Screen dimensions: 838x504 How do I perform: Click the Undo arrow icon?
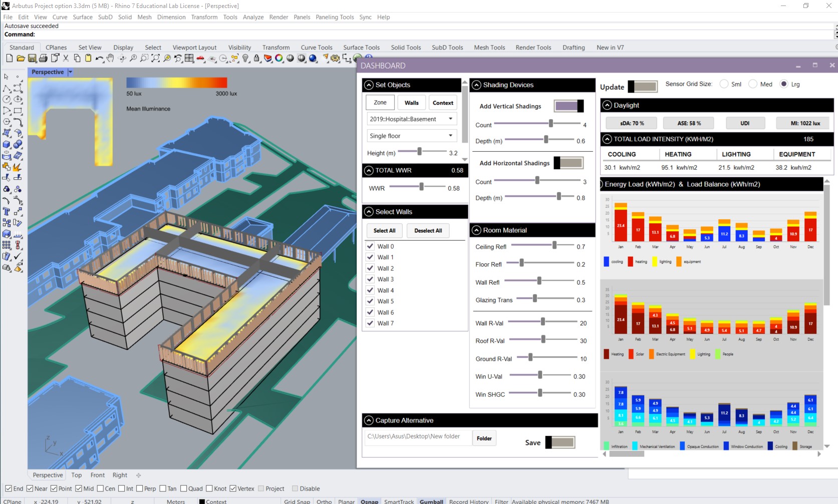point(99,59)
